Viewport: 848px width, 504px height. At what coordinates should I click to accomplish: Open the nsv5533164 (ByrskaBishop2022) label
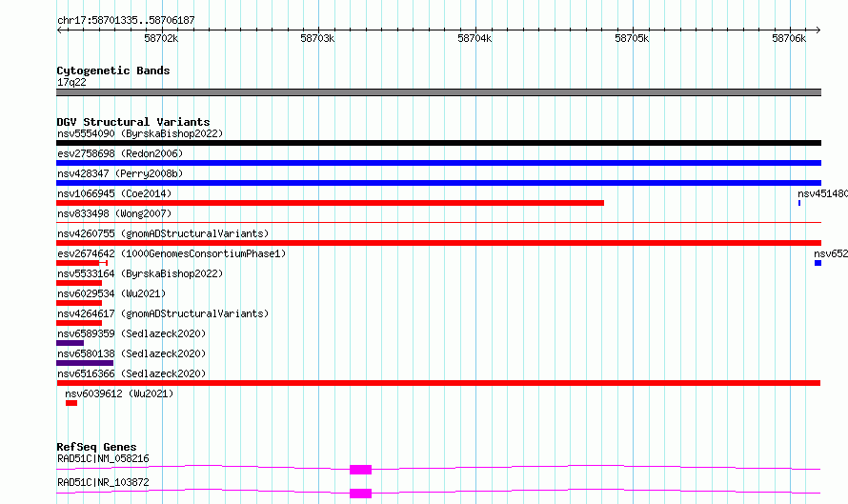coord(140,273)
